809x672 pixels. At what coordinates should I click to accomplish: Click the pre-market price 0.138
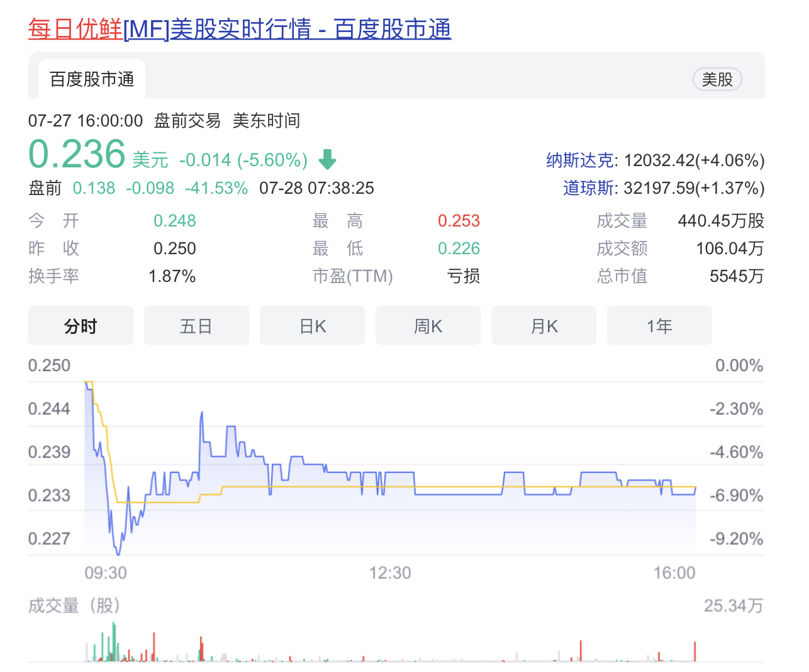(x=94, y=188)
